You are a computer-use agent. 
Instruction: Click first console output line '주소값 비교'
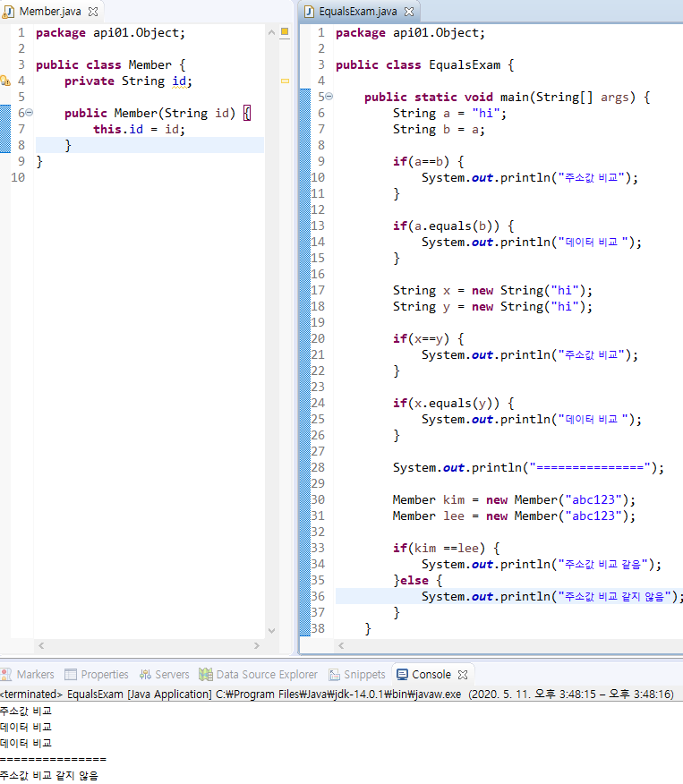click(x=26, y=711)
